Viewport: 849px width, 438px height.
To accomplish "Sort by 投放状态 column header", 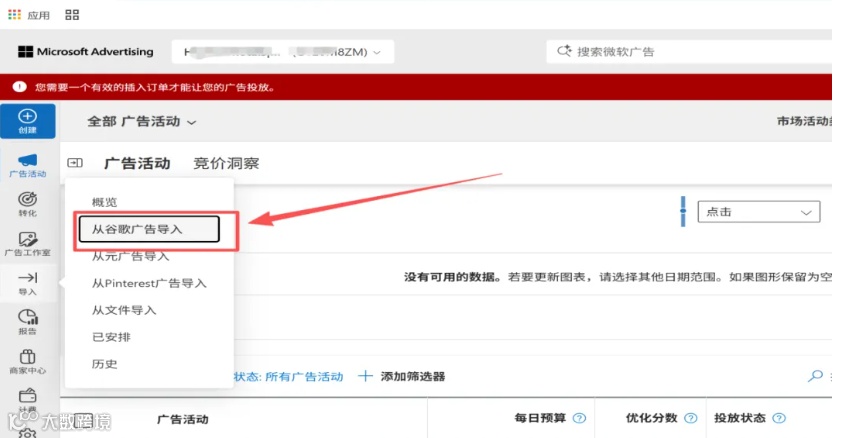I will point(740,418).
